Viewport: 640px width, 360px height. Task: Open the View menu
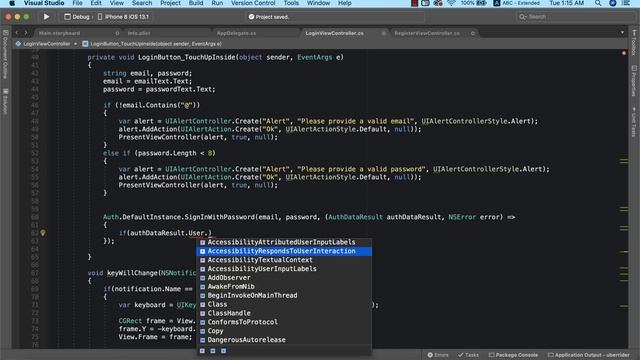(x=116, y=3)
